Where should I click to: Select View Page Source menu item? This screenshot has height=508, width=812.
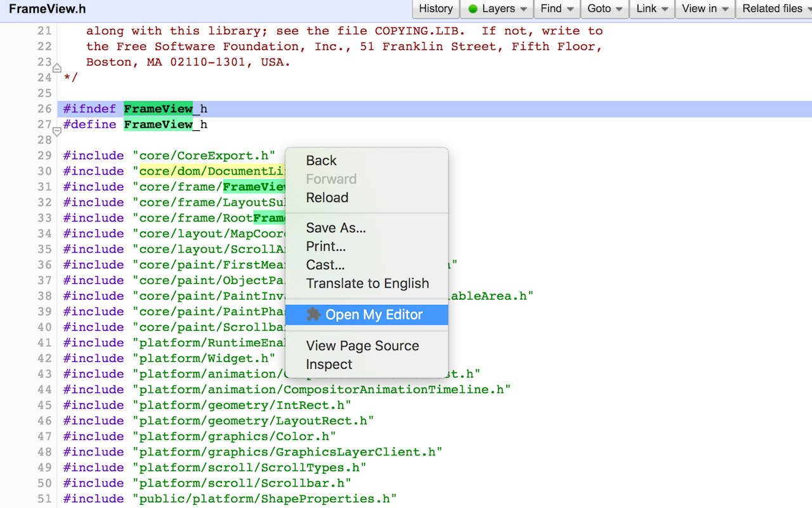[362, 345]
